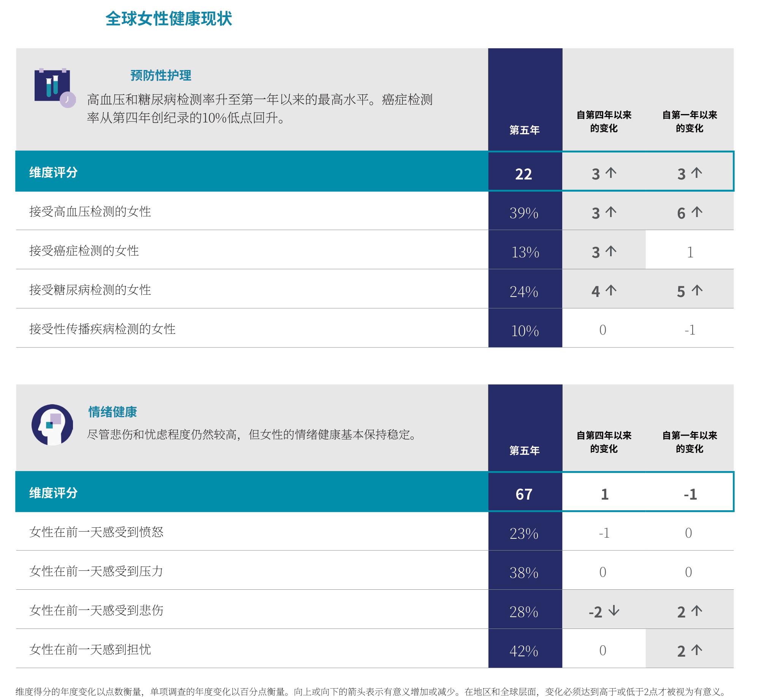Click the 维度评分 label in the 情绪健康 table
Image resolution: width=761 pixels, height=700 pixels.
pyautogui.click(x=54, y=493)
